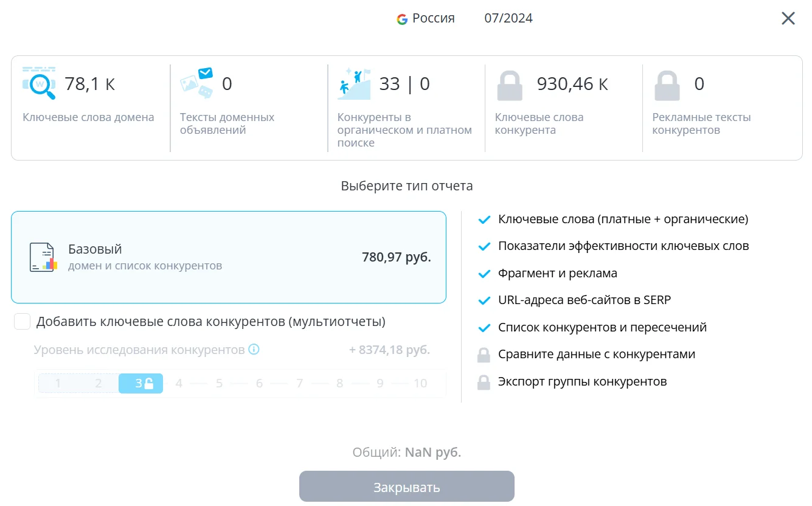Click the domain ad texts icon
The image size is (812, 506).
tap(197, 83)
